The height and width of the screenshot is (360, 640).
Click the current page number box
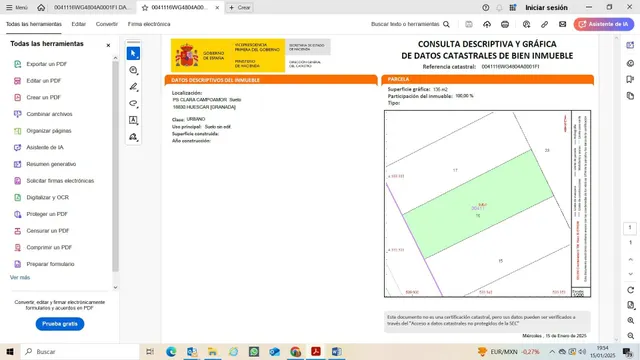click(x=630, y=228)
